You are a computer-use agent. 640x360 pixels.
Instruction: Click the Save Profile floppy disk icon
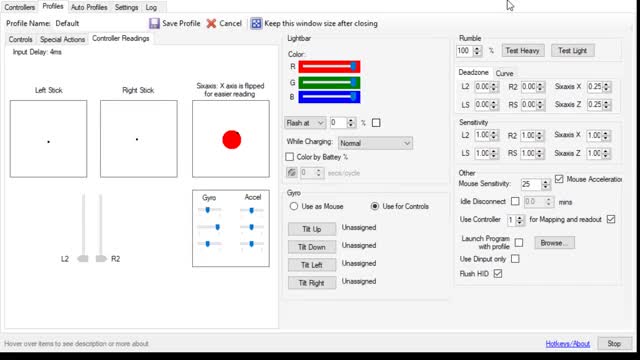click(x=154, y=23)
